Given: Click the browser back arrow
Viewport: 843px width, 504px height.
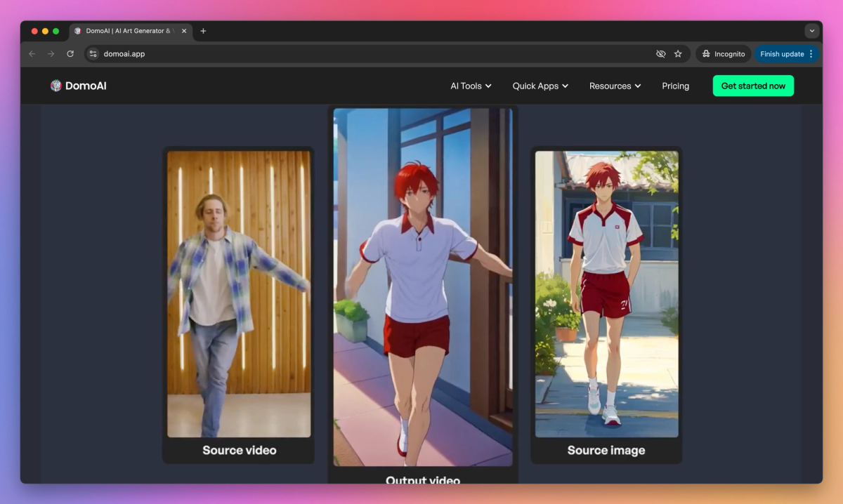Looking at the screenshot, I should pyautogui.click(x=32, y=54).
